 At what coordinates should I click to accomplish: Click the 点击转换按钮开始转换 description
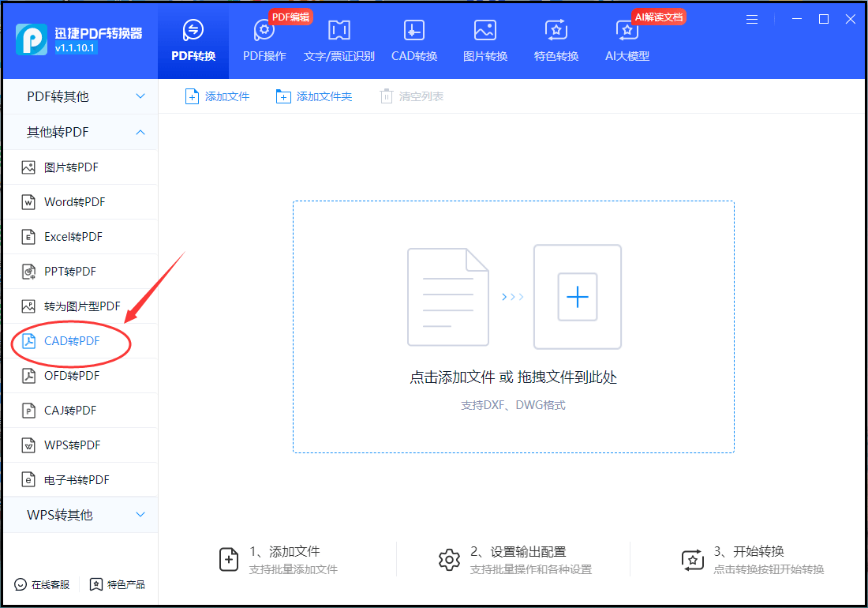tap(769, 569)
